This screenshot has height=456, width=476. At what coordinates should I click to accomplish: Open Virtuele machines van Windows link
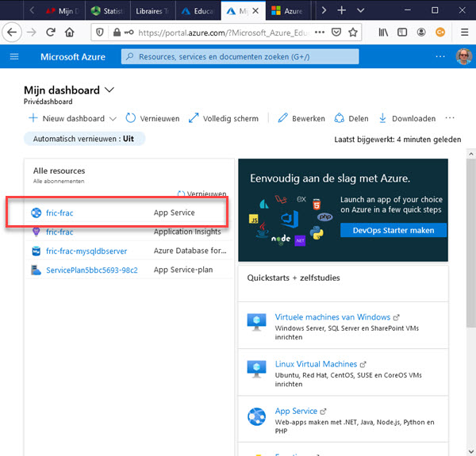pos(332,317)
